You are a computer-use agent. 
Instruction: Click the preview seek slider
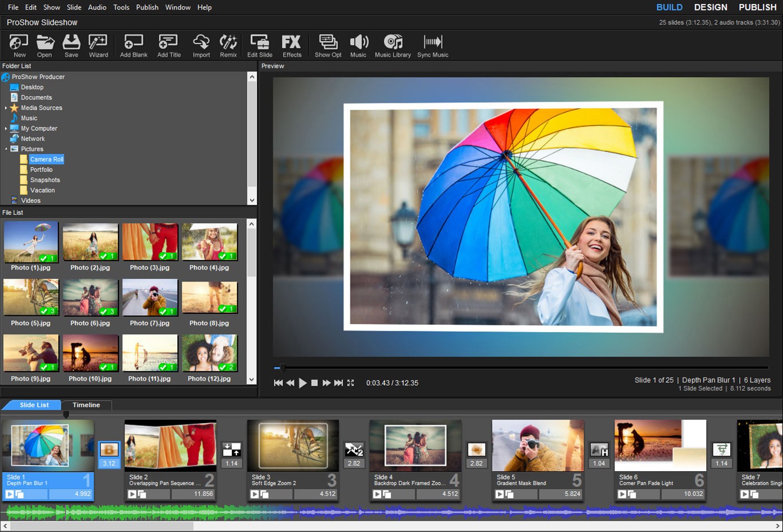[282, 367]
